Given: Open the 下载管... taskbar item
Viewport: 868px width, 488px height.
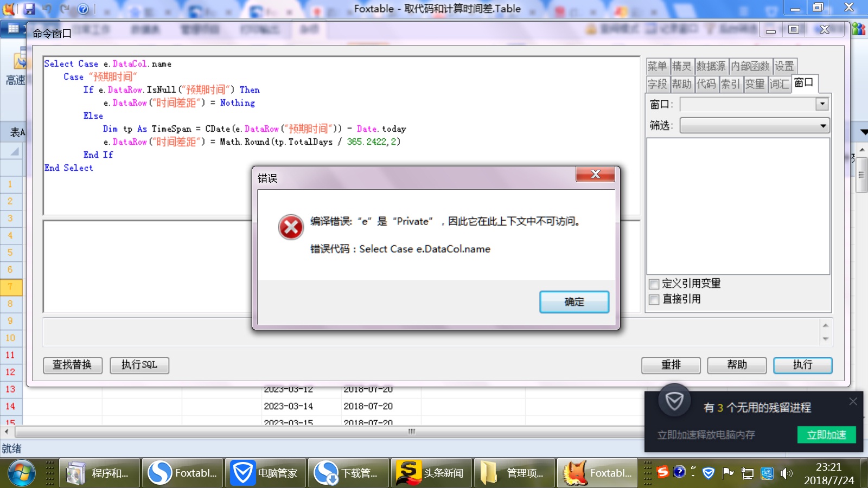Looking at the screenshot, I should (348, 473).
